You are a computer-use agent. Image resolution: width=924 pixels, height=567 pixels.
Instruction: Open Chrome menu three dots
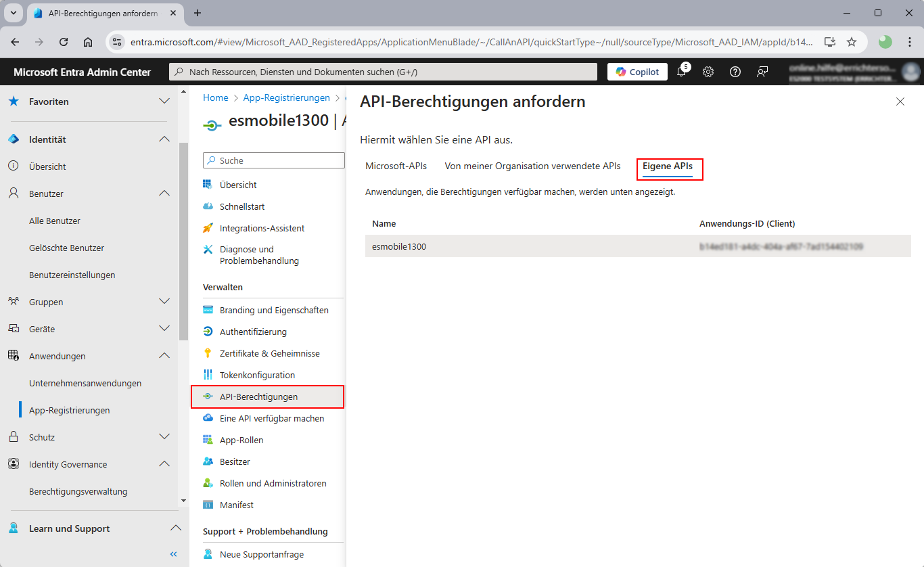pos(910,42)
